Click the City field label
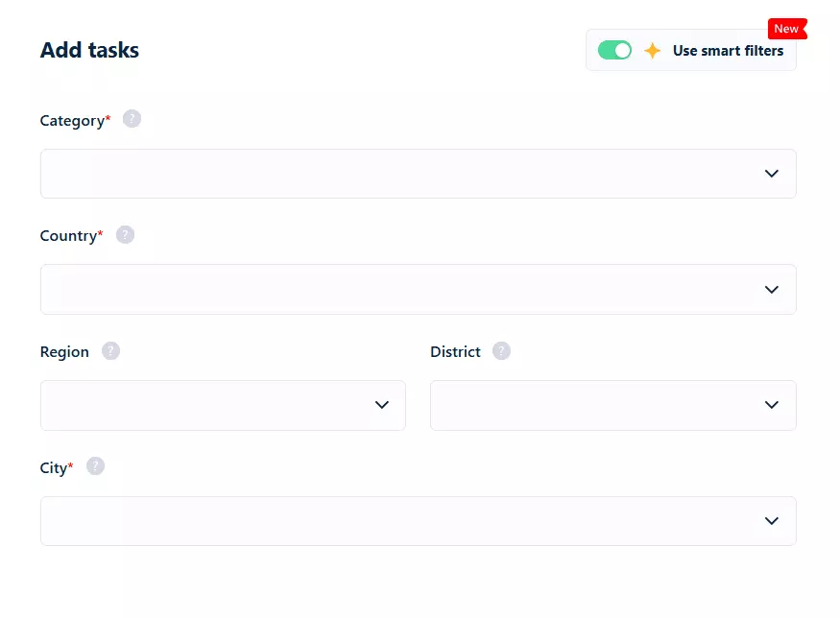 tap(54, 468)
